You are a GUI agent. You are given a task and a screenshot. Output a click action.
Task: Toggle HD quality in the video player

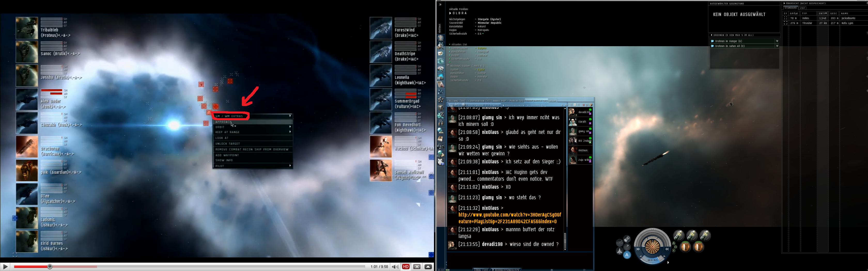pos(406,267)
